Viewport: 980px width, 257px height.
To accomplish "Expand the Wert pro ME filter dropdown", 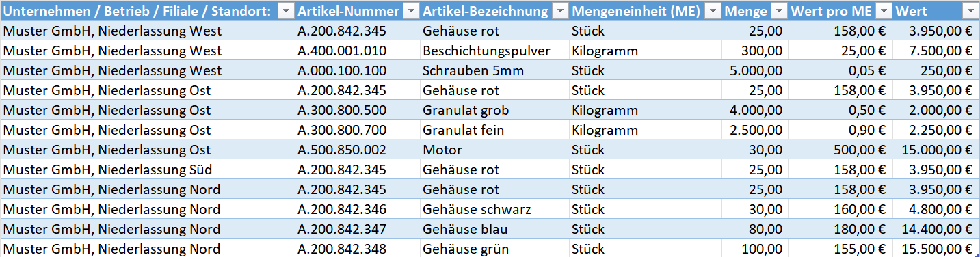I will pos(884,12).
